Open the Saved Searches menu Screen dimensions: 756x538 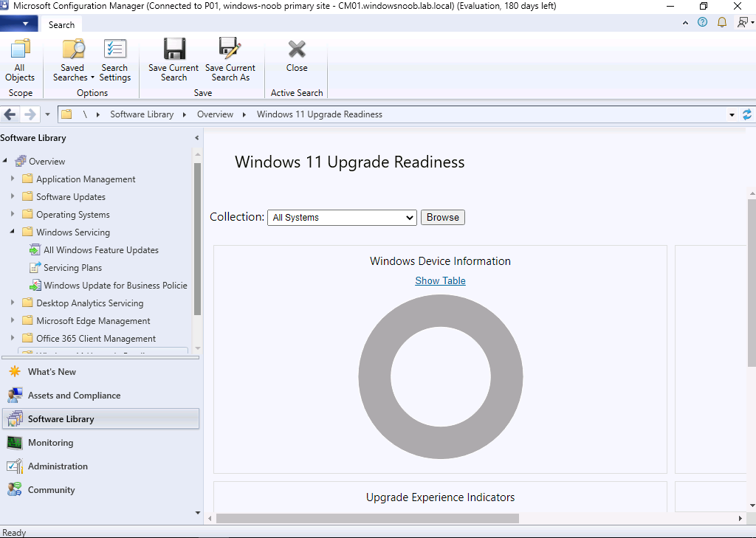pyautogui.click(x=73, y=60)
